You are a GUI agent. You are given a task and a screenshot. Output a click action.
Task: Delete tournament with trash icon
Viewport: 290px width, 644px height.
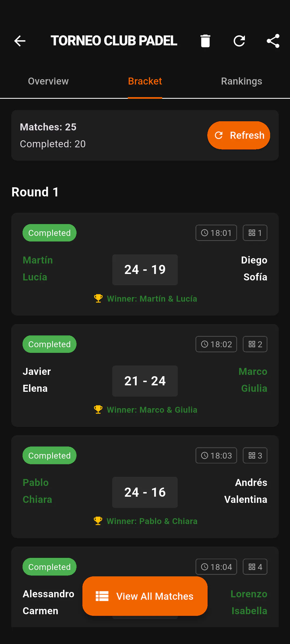click(x=205, y=41)
